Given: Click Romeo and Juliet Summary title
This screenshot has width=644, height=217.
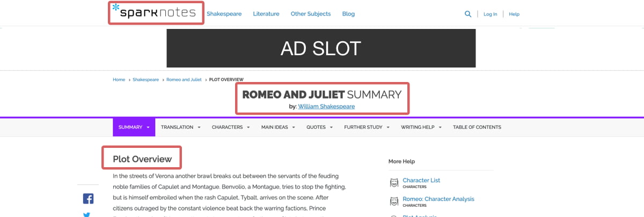Looking at the screenshot, I should tap(322, 95).
